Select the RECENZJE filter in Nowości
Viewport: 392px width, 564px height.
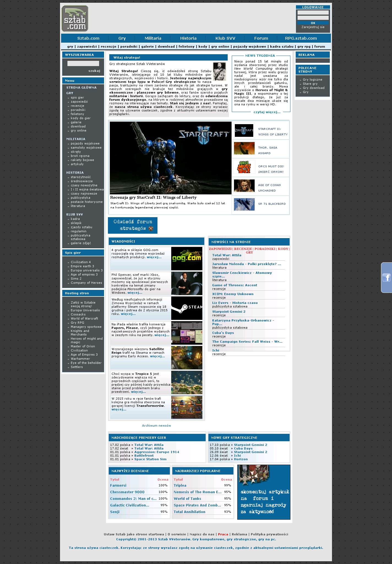(x=243, y=249)
